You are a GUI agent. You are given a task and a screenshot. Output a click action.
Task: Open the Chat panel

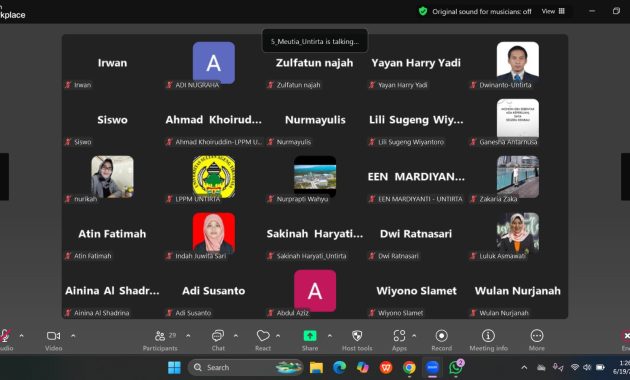(x=218, y=340)
